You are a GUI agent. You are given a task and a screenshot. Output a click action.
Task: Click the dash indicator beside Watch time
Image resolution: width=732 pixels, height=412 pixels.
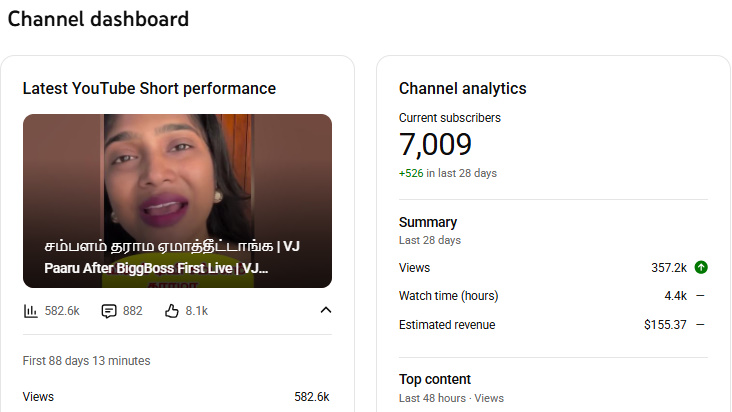(700, 296)
